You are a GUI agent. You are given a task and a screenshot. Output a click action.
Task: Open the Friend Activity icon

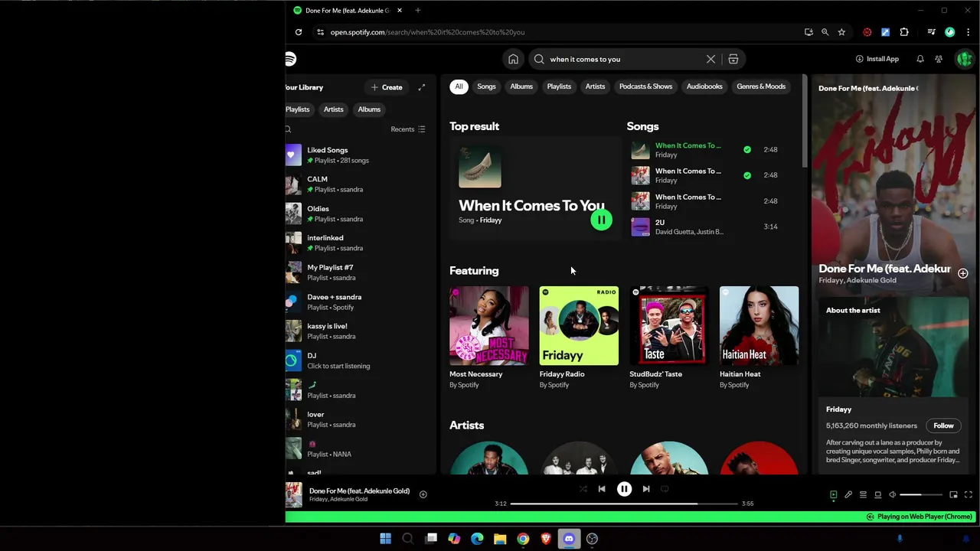coord(939,59)
